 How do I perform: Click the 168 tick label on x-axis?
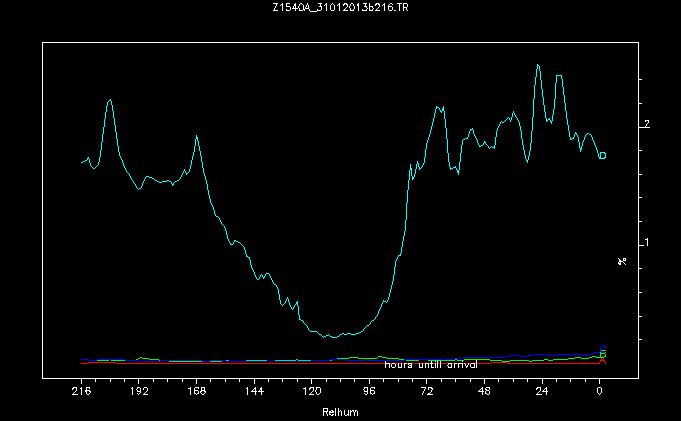point(197,393)
